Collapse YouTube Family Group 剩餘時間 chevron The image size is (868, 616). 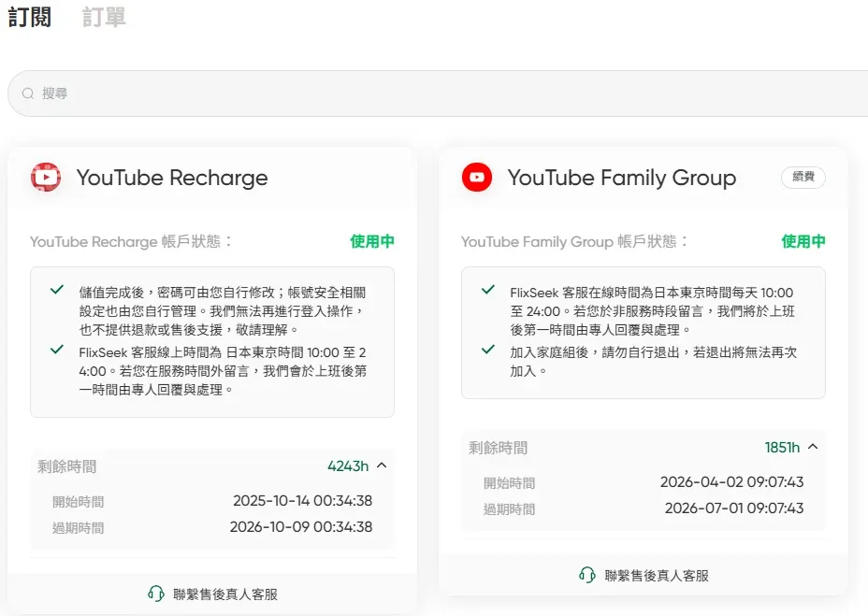point(813,447)
